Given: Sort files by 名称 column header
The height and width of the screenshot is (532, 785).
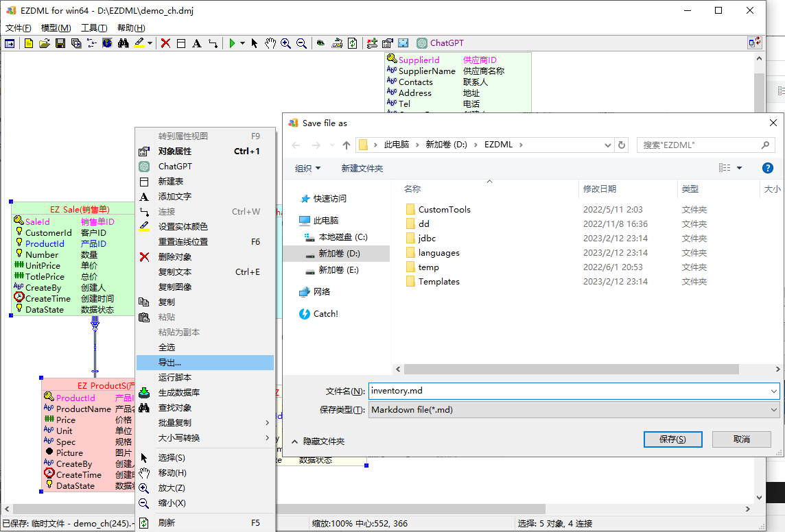Looking at the screenshot, I should coord(412,189).
